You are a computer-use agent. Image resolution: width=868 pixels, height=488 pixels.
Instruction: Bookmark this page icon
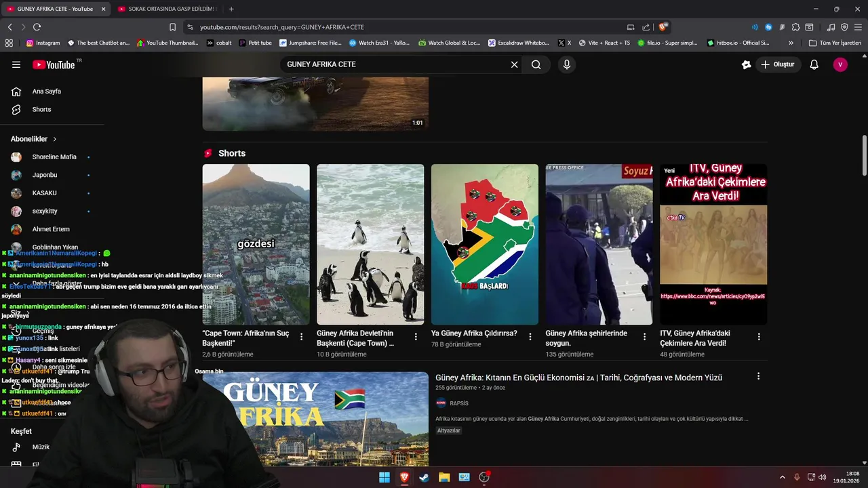(x=172, y=27)
